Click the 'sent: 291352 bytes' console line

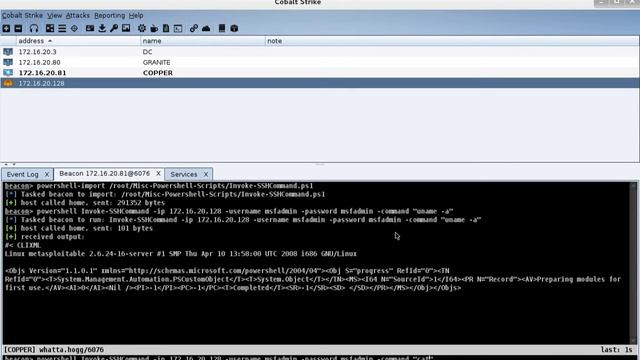(85, 203)
